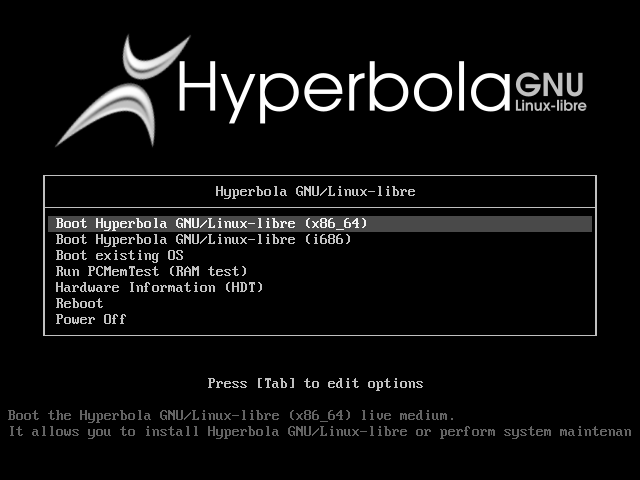640x480 pixels.
Task: Click the 'It allows you to install' help line
Action: (x=320, y=431)
